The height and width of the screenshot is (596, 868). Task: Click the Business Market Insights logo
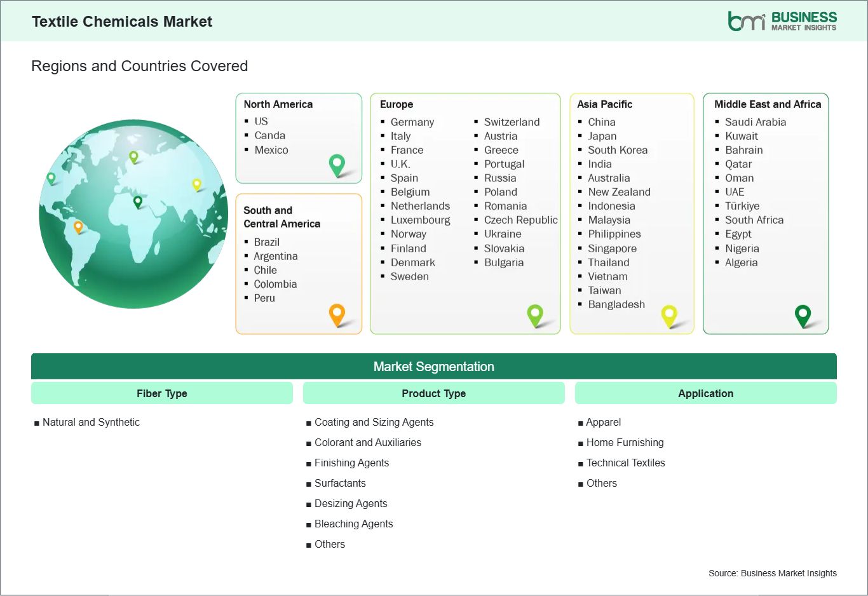click(782, 21)
